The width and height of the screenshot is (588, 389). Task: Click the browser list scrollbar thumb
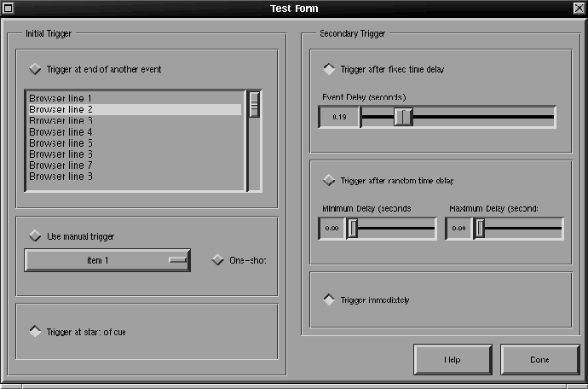tap(254, 103)
